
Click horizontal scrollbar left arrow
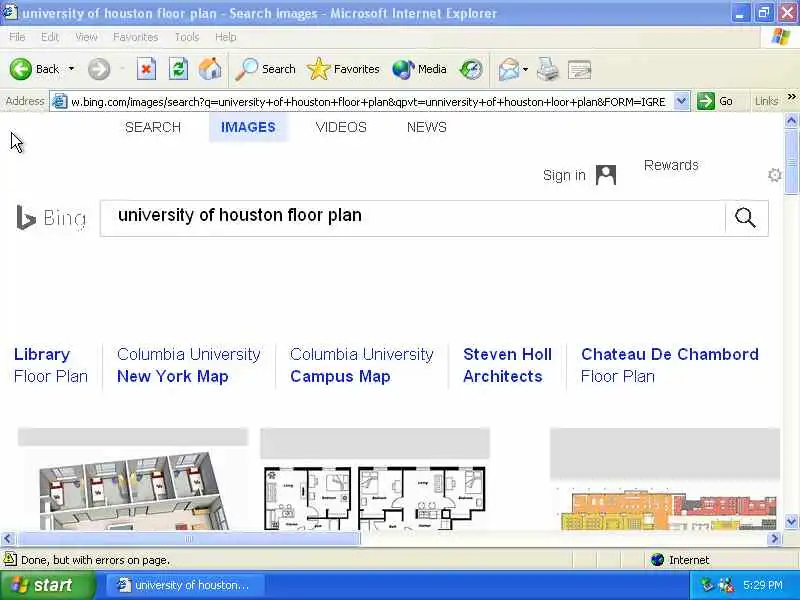tap(8, 538)
